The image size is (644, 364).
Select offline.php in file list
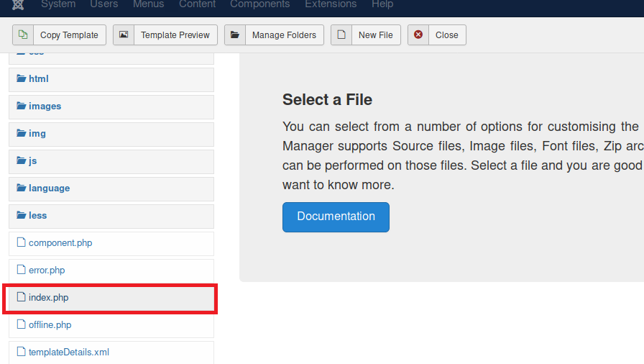pyautogui.click(x=50, y=325)
